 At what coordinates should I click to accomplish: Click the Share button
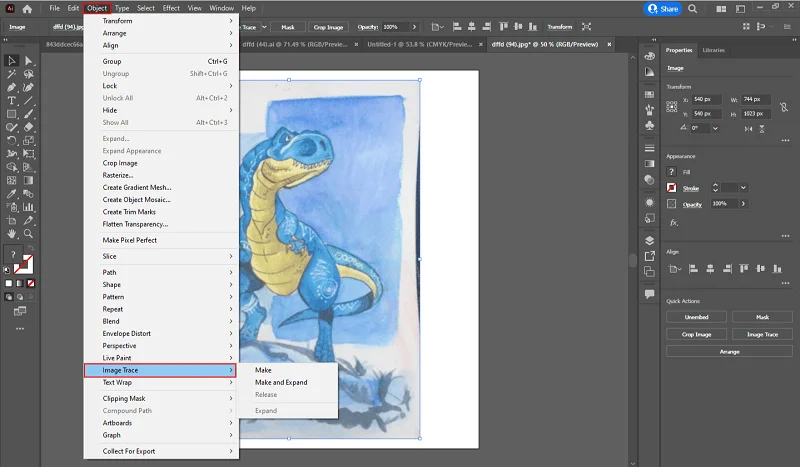pos(663,9)
